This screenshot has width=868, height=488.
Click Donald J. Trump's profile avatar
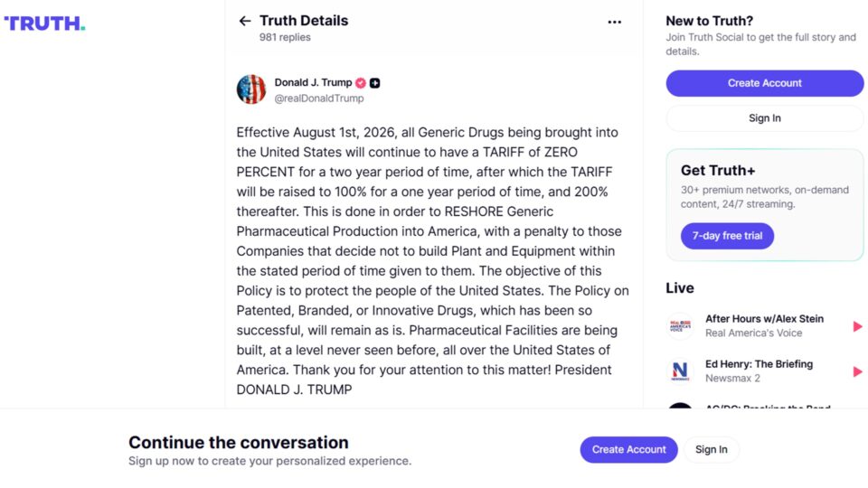coord(251,89)
